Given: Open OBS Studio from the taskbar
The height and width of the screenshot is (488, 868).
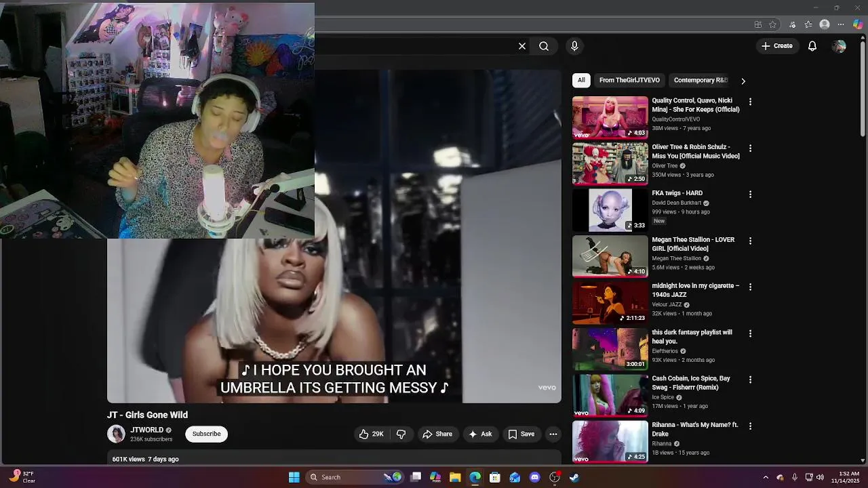Looking at the screenshot, I should [x=555, y=477].
